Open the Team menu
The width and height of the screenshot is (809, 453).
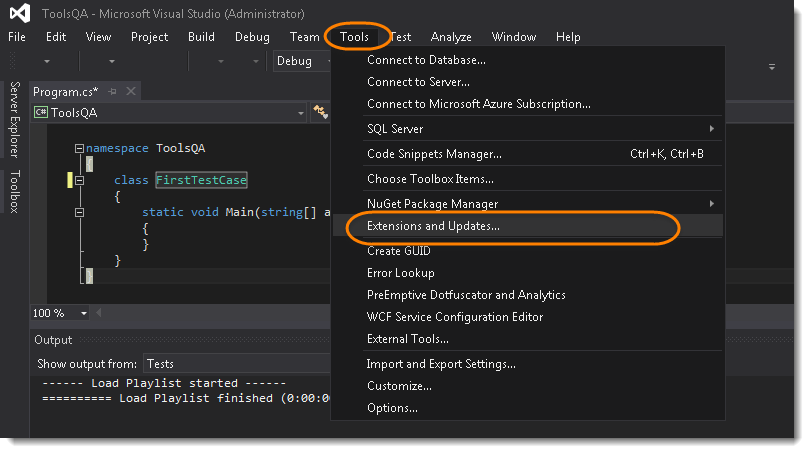click(x=304, y=37)
